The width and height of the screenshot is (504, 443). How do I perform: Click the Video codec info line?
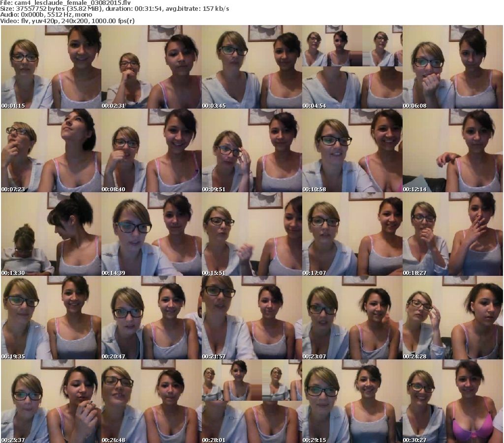pyautogui.click(x=67, y=21)
